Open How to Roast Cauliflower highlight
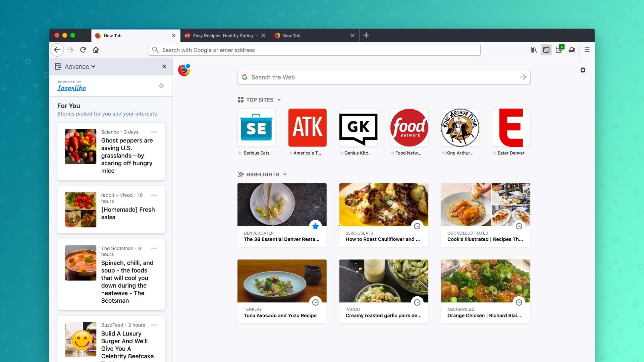The height and width of the screenshot is (362, 644). click(x=384, y=215)
